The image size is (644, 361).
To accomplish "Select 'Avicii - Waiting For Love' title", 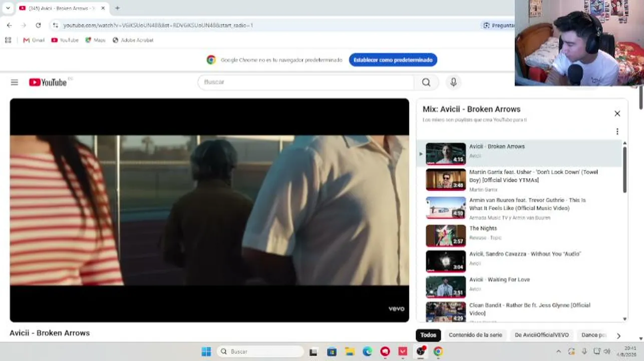I will [499, 280].
